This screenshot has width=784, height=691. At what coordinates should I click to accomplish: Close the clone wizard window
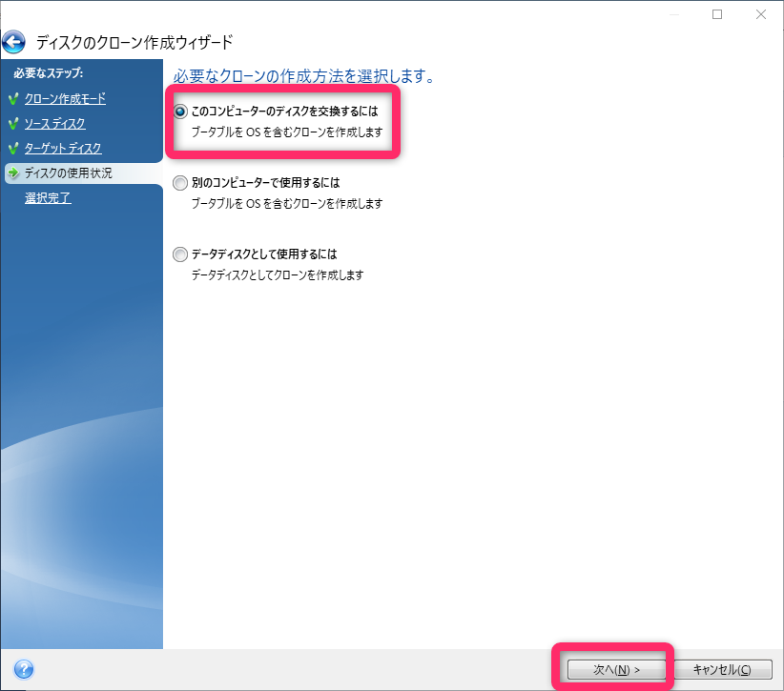click(761, 14)
